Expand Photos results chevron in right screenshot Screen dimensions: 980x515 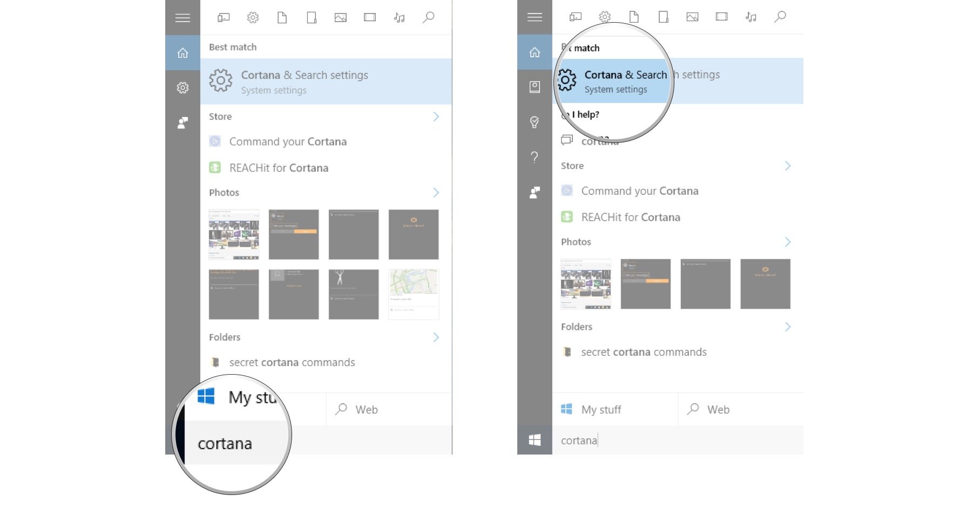click(788, 242)
